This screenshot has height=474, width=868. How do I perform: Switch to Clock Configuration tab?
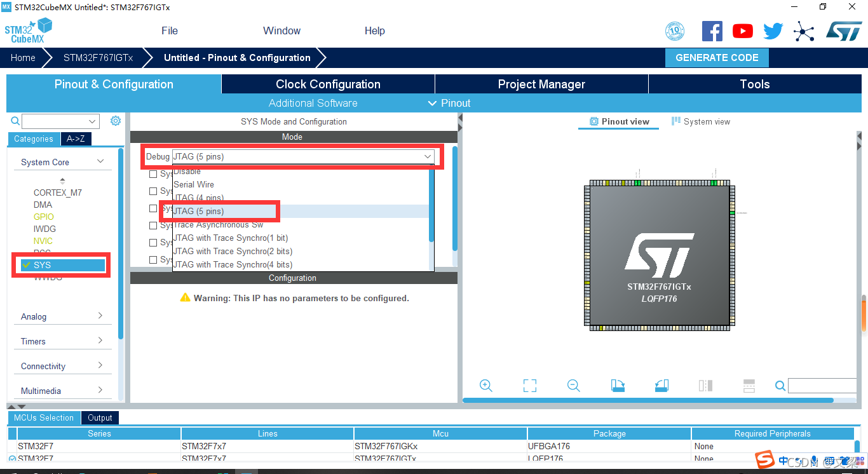pos(328,84)
